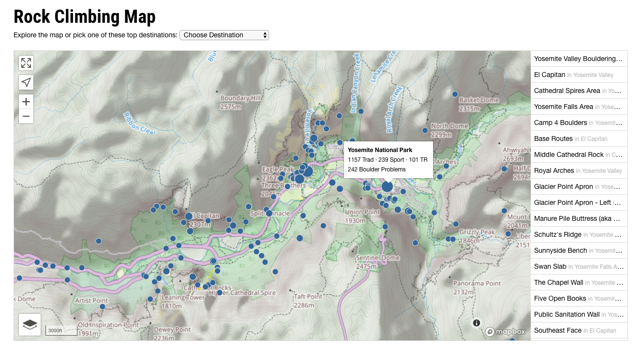Click the Yosemite National Park popup title
644x353 pixels.
(x=380, y=150)
